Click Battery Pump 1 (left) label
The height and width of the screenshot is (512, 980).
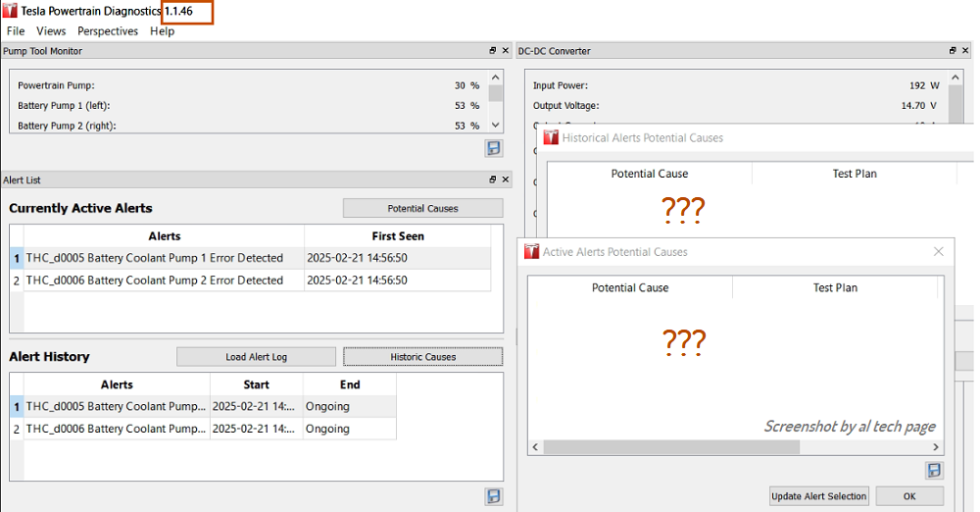click(64, 105)
